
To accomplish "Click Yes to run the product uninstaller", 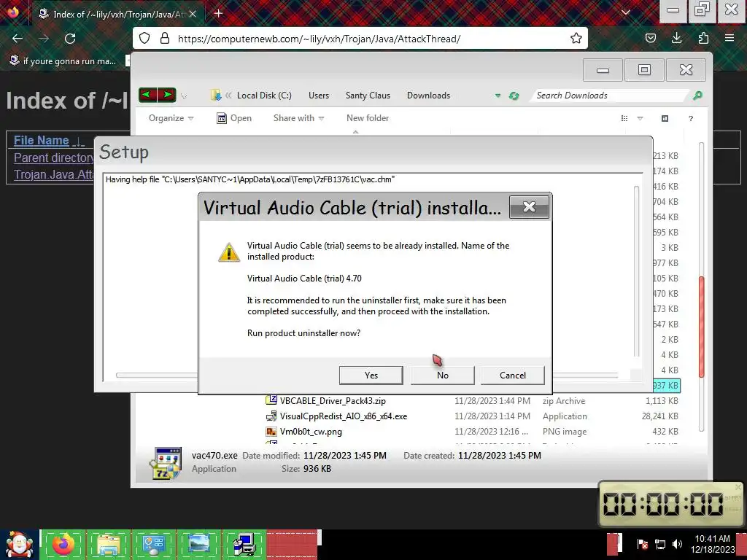I will 371,376.
